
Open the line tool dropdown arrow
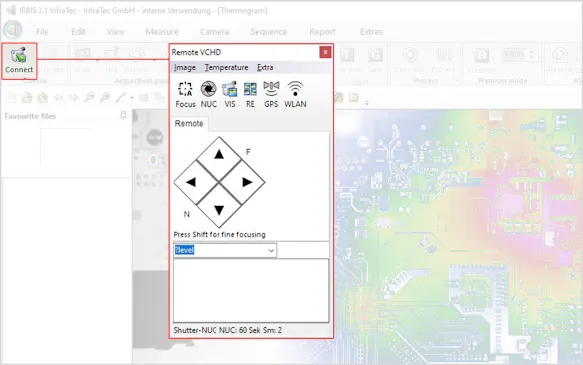[132, 98]
